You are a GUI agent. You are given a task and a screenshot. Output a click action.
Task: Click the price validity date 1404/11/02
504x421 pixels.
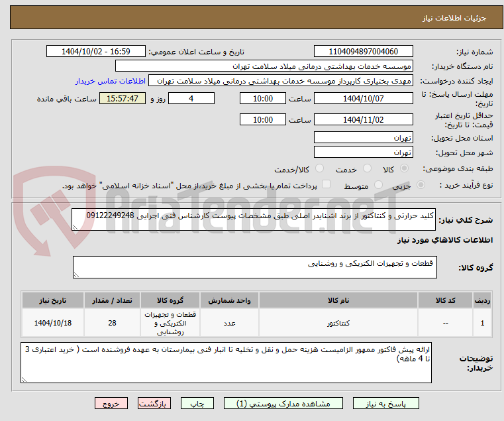363,120
